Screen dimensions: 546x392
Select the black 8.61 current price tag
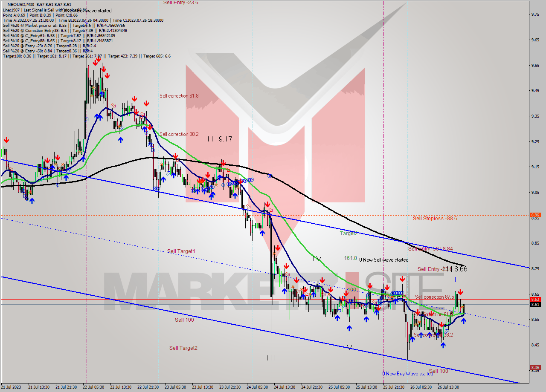click(535, 304)
